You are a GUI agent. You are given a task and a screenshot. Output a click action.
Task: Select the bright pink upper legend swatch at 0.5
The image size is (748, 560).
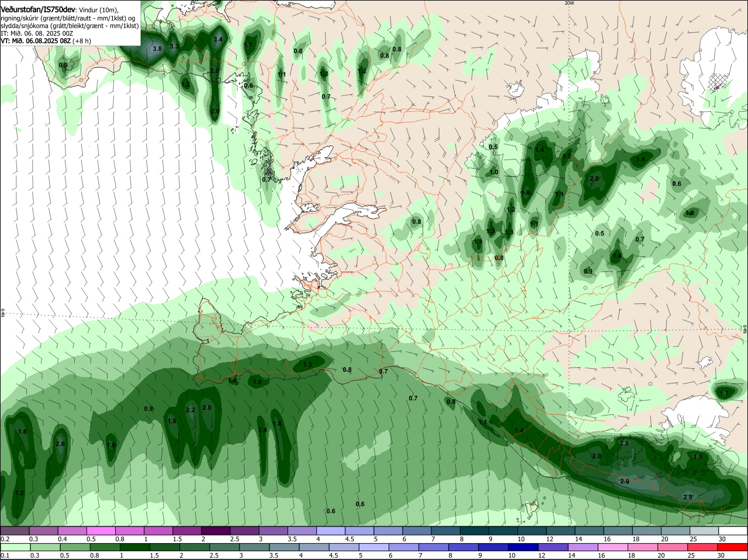tap(102, 531)
